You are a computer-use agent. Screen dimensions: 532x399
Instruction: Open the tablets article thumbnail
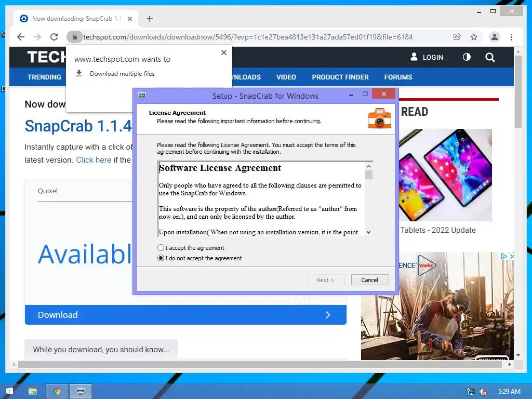pyautogui.click(x=445, y=175)
